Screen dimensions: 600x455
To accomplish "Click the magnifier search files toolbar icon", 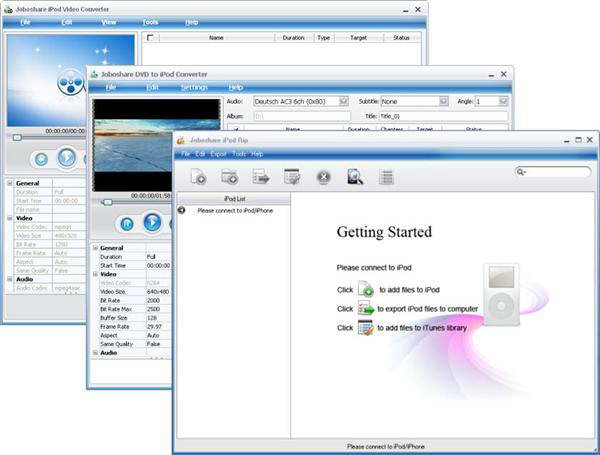I will tap(355, 177).
